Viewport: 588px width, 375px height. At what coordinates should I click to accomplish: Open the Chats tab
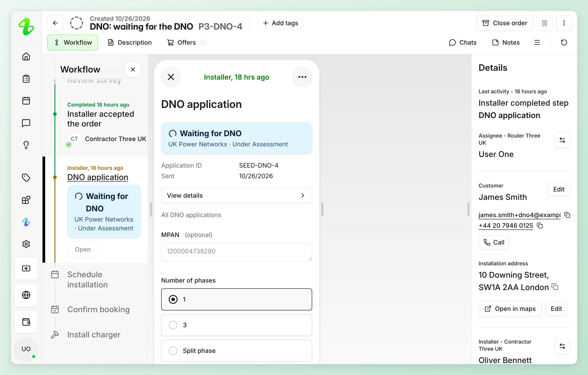click(x=462, y=42)
